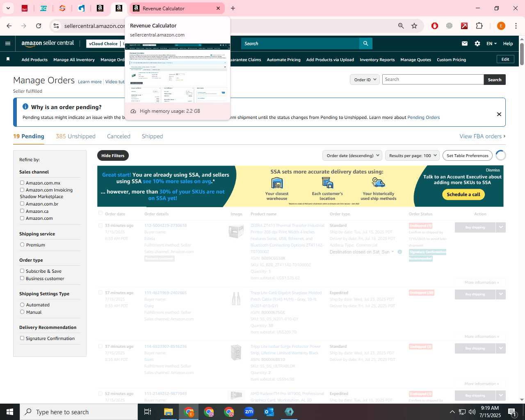Close the order pending info banner
This screenshot has width=525, height=420.
(x=499, y=114)
